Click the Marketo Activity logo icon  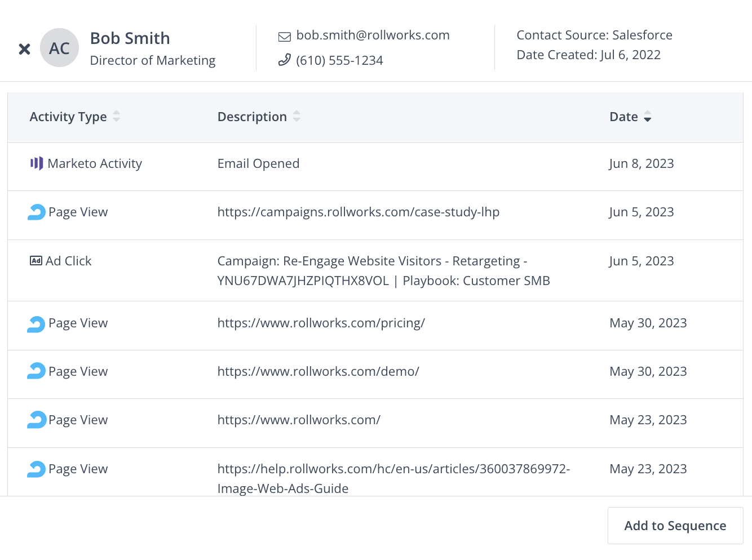point(37,163)
